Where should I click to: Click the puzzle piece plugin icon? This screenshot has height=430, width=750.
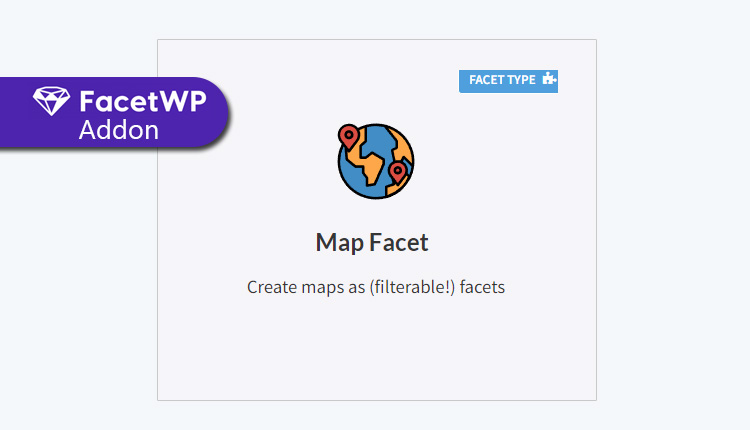(x=549, y=79)
